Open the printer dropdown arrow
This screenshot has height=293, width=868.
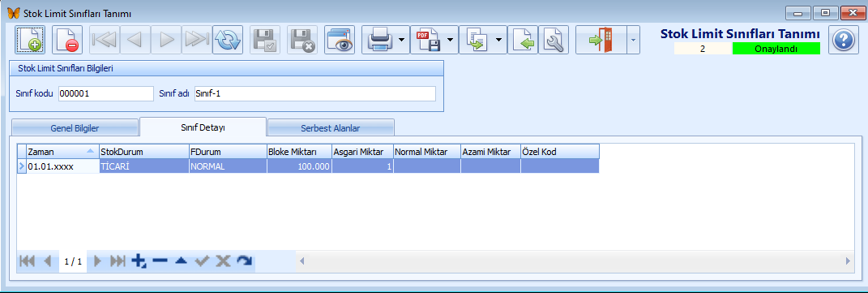coord(403,40)
